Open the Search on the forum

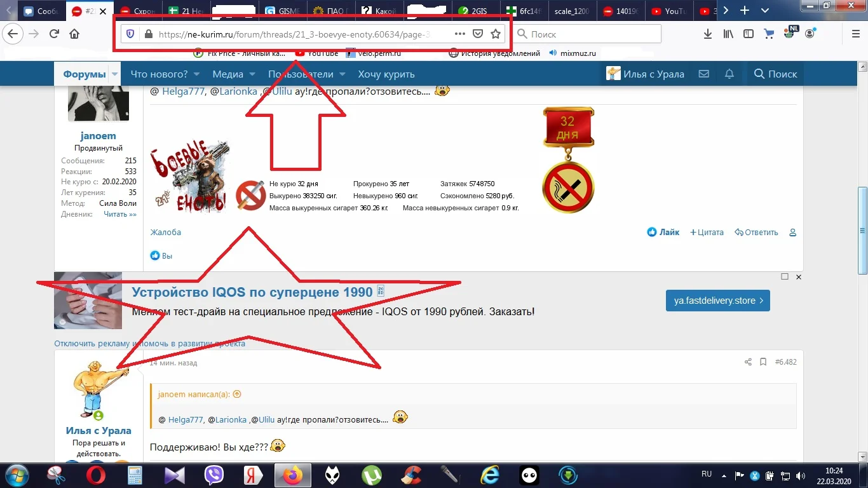point(775,74)
